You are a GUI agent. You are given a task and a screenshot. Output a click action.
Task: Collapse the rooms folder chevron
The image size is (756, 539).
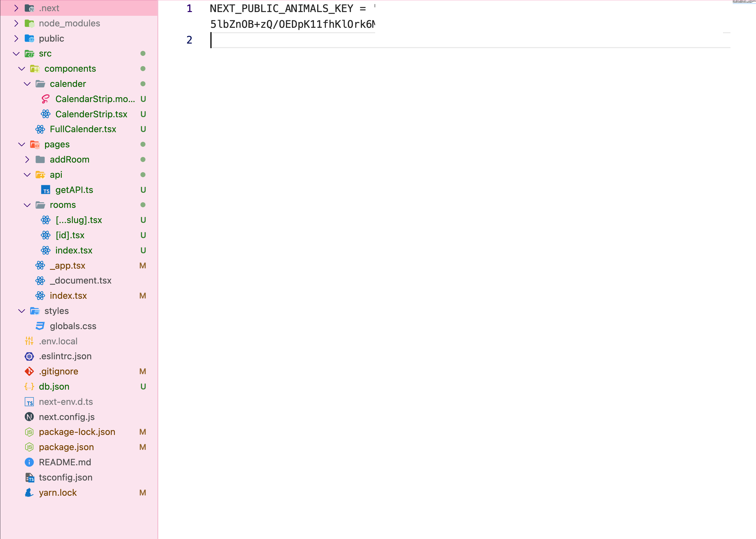pos(27,205)
